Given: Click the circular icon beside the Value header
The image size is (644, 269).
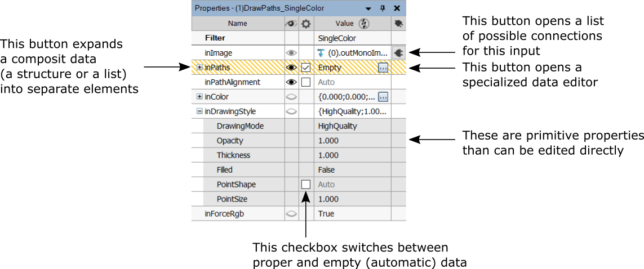Looking at the screenshot, I should click(x=363, y=24).
